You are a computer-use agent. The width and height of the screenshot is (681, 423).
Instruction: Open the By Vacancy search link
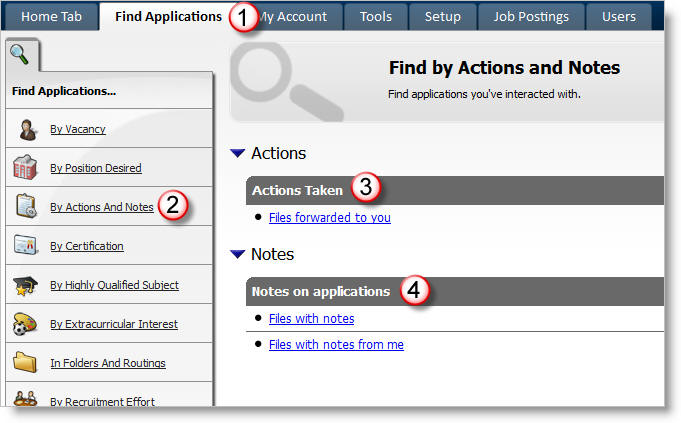click(78, 129)
